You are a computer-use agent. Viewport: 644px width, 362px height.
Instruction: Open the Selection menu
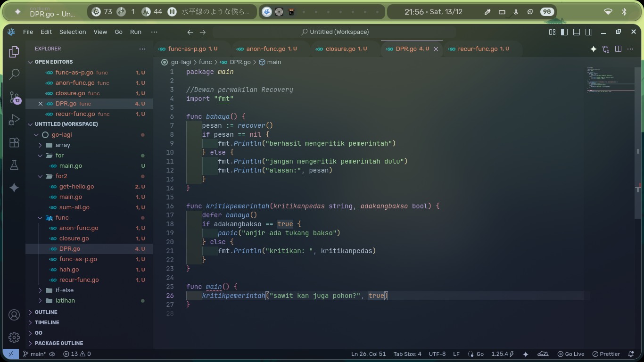[x=73, y=32]
